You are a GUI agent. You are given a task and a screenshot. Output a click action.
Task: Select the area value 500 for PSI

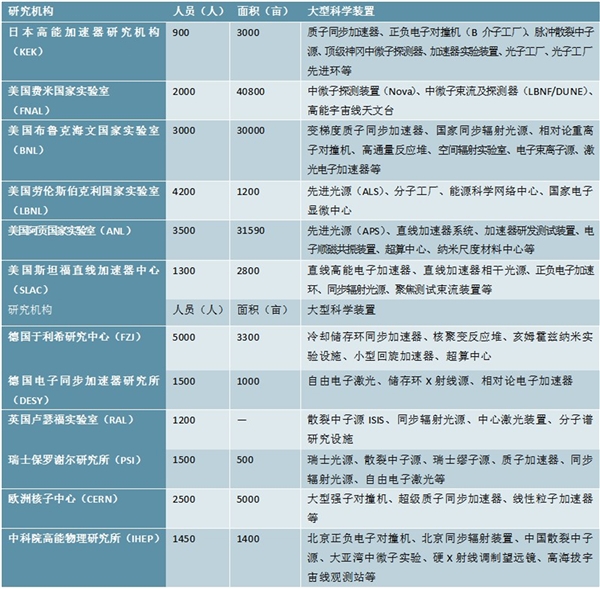(245, 460)
